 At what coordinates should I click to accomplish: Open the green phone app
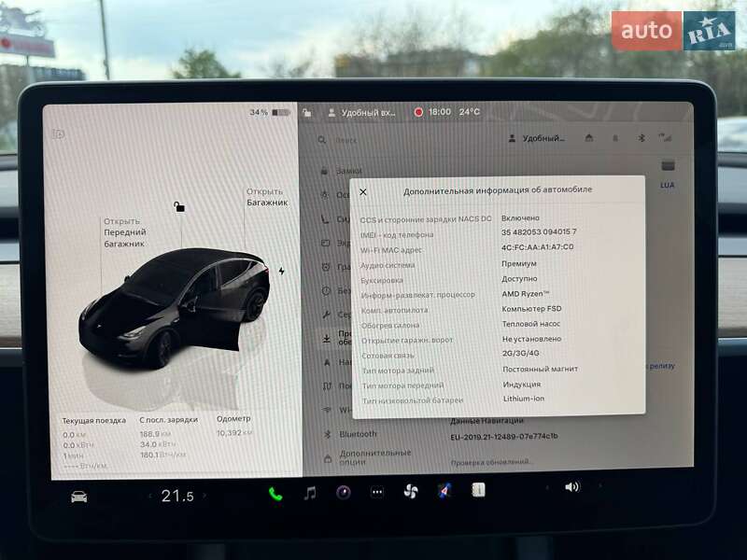click(275, 494)
